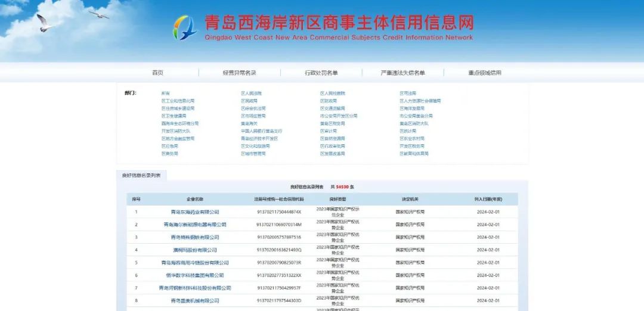Click the seagull site logo icon

click(185, 28)
